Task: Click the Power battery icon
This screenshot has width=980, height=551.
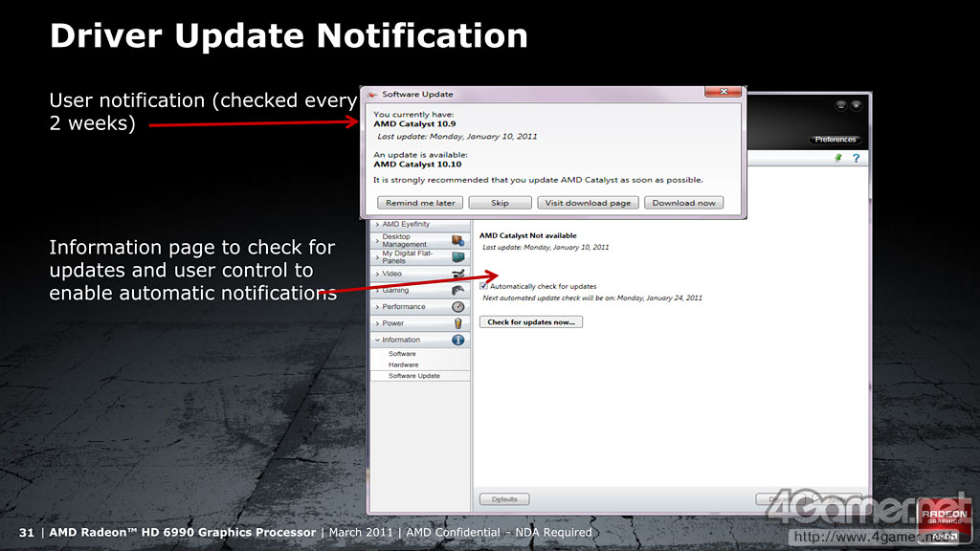Action: pyautogui.click(x=458, y=323)
